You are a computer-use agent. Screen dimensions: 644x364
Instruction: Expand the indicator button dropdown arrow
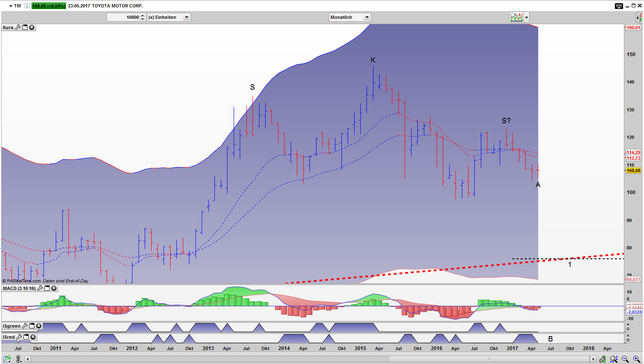coord(527,17)
